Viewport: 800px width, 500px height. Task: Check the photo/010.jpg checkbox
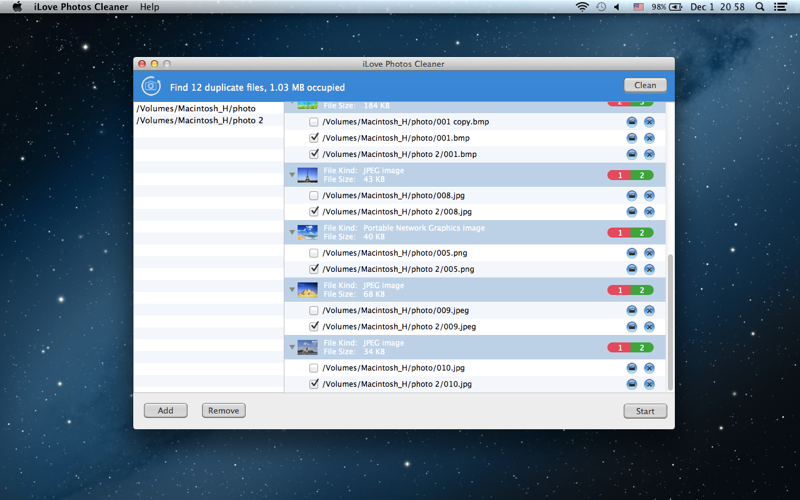pos(314,368)
